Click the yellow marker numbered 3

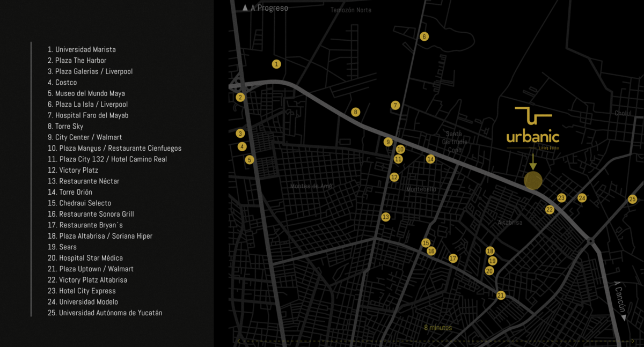click(x=240, y=134)
